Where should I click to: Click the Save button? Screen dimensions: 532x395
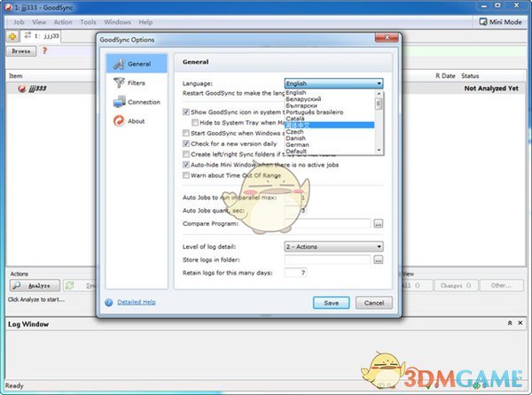331,303
